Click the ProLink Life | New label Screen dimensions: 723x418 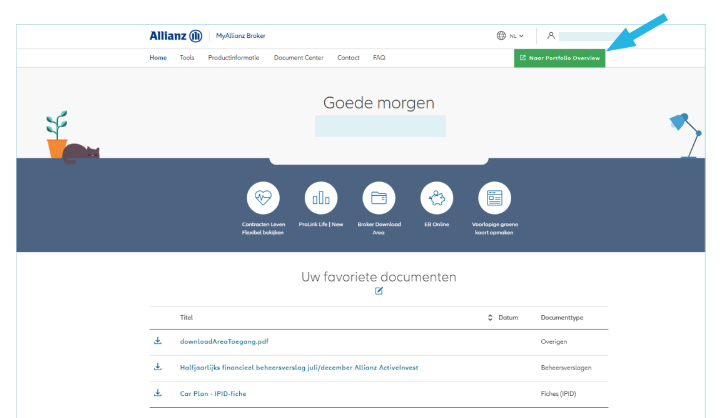(321, 224)
